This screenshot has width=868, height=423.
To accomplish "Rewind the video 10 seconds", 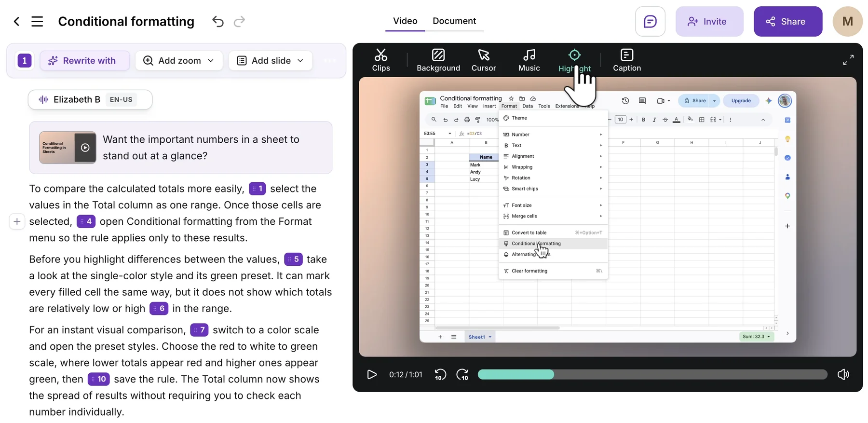I will pyautogui.click(x=440, y=375).
